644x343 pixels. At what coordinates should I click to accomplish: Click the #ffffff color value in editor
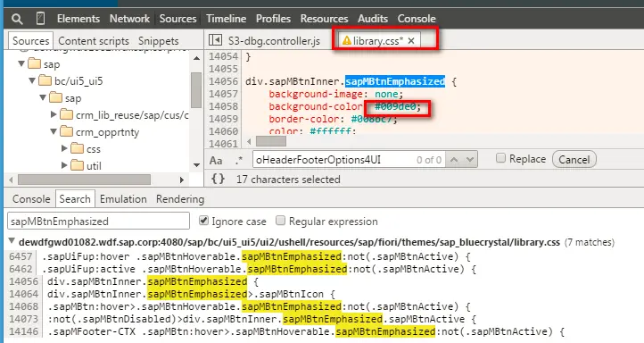point(331,131)
